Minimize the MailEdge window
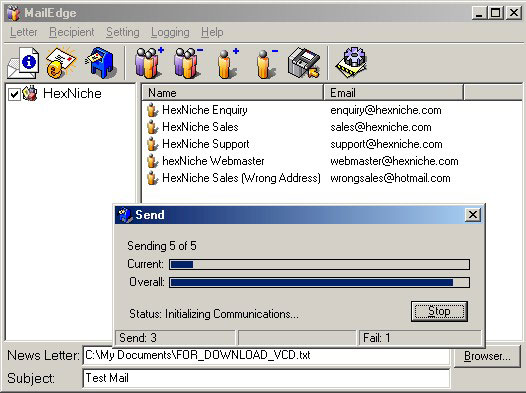Screen dimensions: 526x393 480,13
